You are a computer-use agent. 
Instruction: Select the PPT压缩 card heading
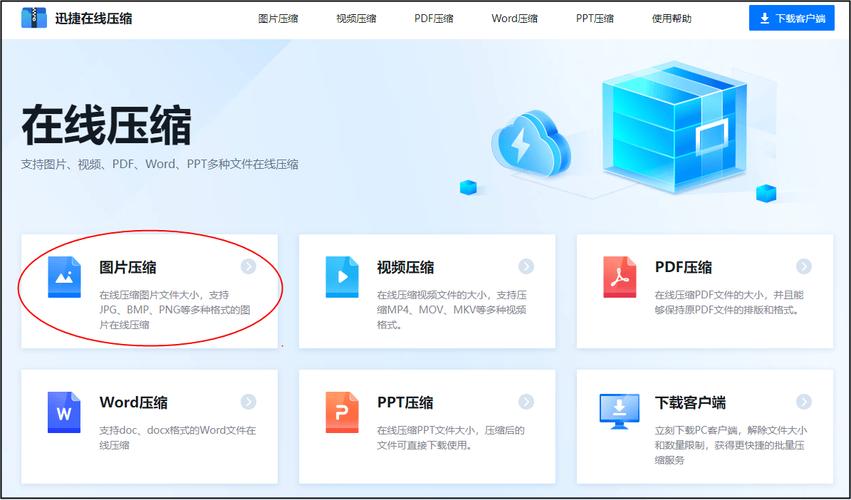(405, 402)
